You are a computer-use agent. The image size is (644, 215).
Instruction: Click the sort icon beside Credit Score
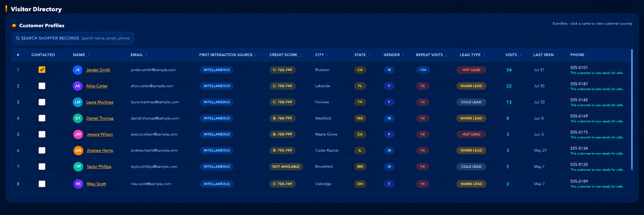coord(301,55)
